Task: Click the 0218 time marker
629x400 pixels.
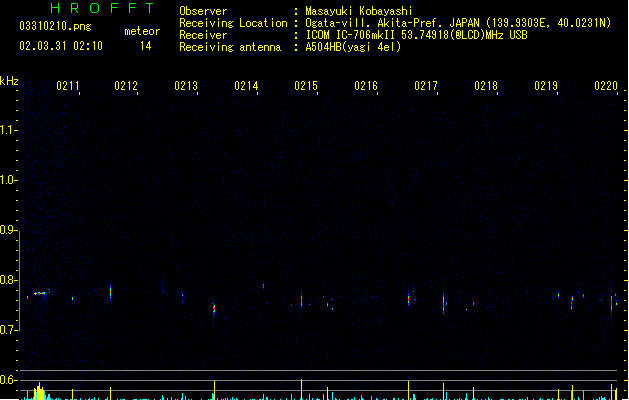Action: pyautogui.click(x=486, y=86)
